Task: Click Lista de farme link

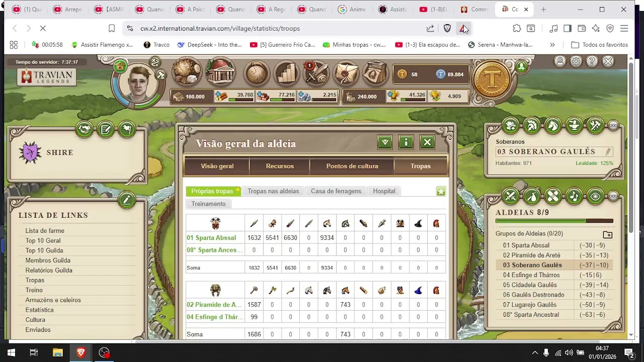Action: point(45,231)
